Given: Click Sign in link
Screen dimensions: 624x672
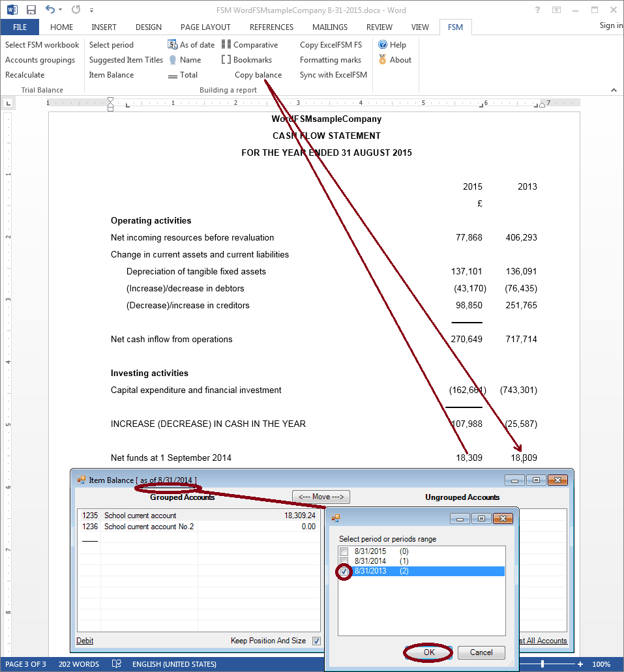Looking at the screenshot, I should click(x=611, y=25).
